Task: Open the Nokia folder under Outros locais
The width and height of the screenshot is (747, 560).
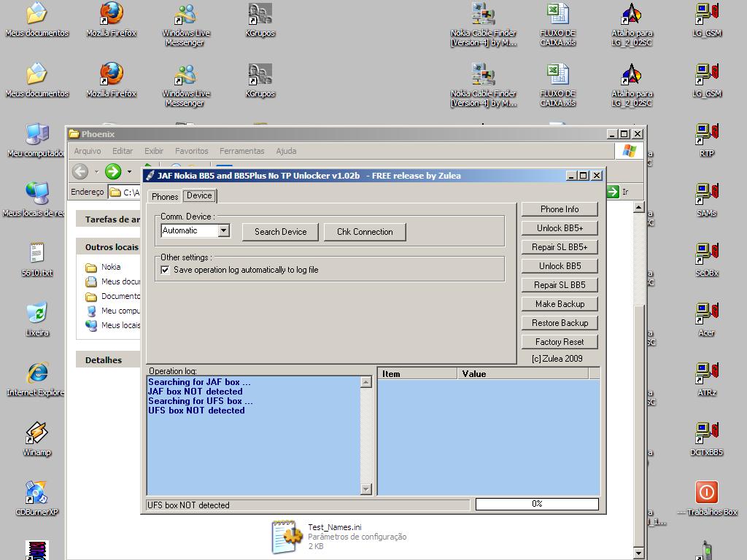Action: 104,267
